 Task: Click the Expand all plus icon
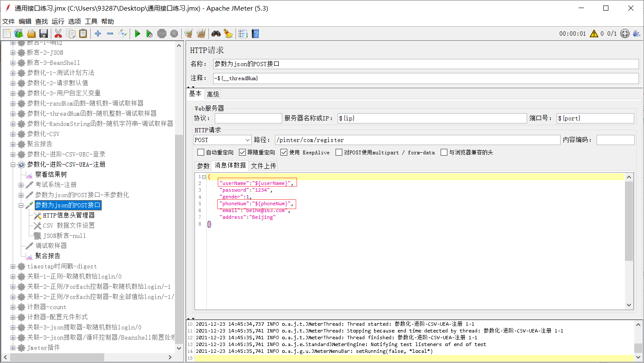(98, 34)
